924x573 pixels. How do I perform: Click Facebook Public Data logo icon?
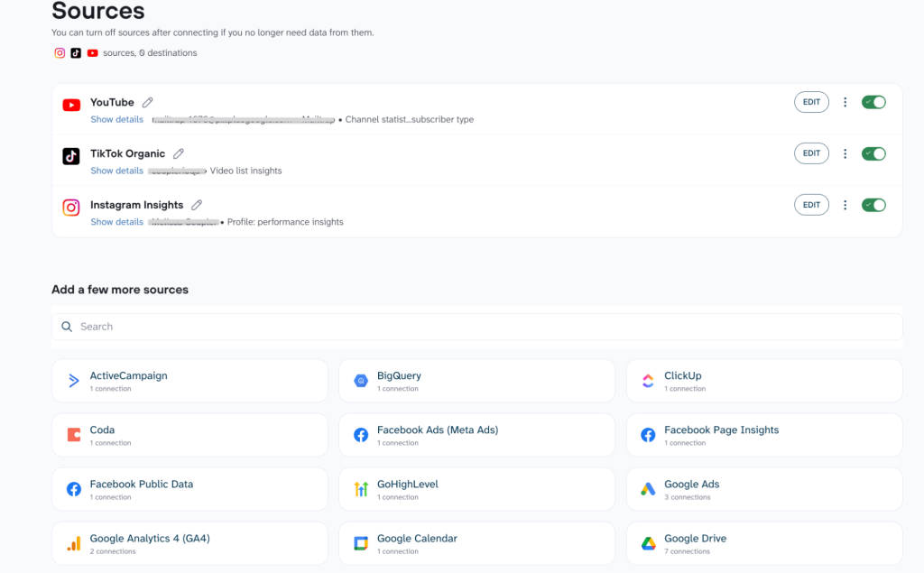point(74,489)
